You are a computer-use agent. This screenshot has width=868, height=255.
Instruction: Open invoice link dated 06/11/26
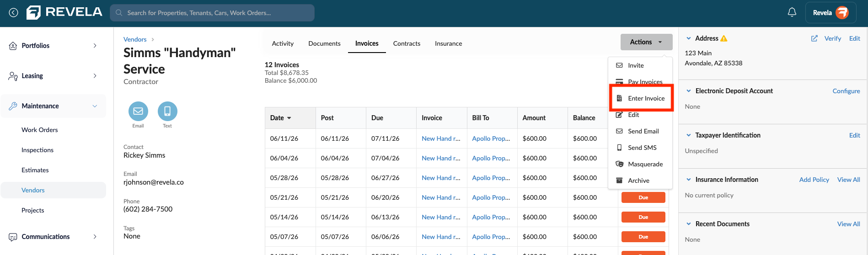pyautogui.click(x=441, y=138)
